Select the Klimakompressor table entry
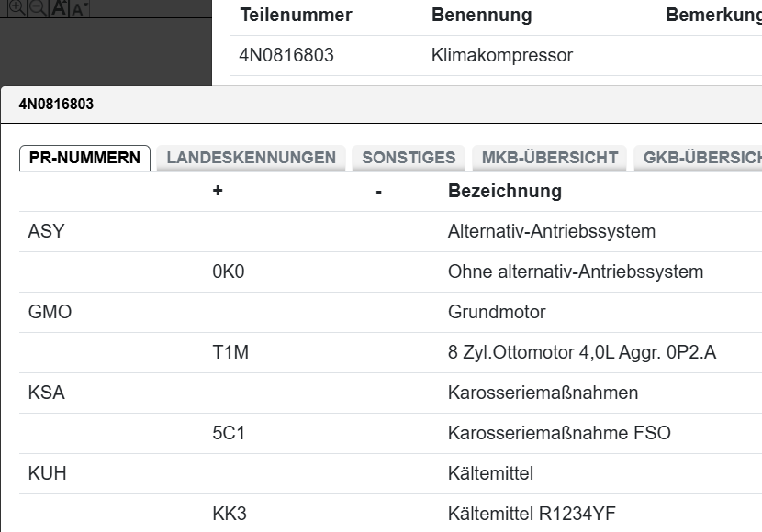Image resolution: width=762 pixels, height=532 pixels. pyautogui.click(x=502, y=56)
